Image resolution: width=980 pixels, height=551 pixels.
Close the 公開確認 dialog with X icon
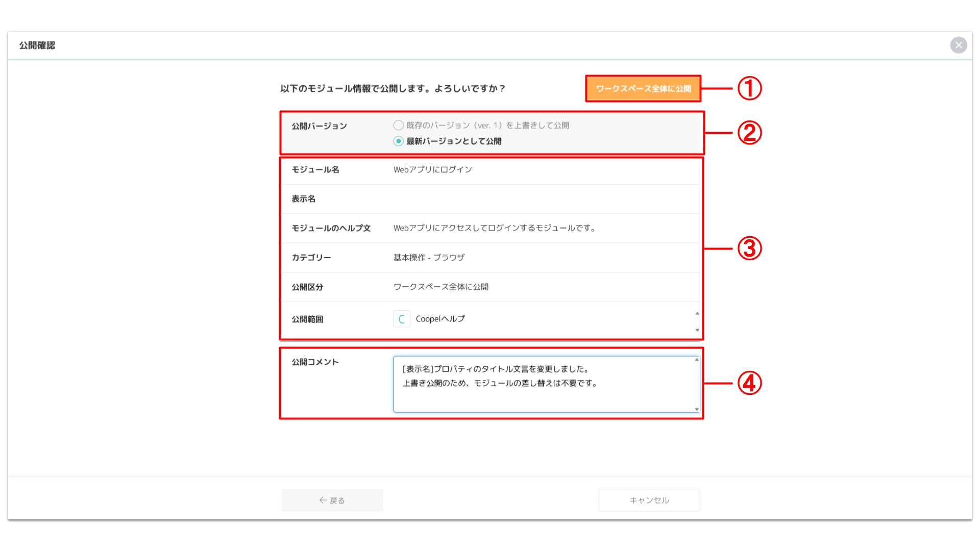pos(959,45)
